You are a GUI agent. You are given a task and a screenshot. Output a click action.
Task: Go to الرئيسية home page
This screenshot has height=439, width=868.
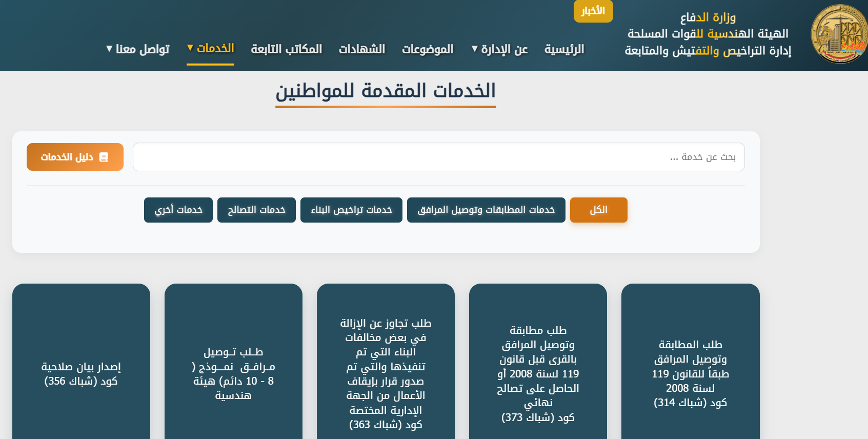(564, 49)
